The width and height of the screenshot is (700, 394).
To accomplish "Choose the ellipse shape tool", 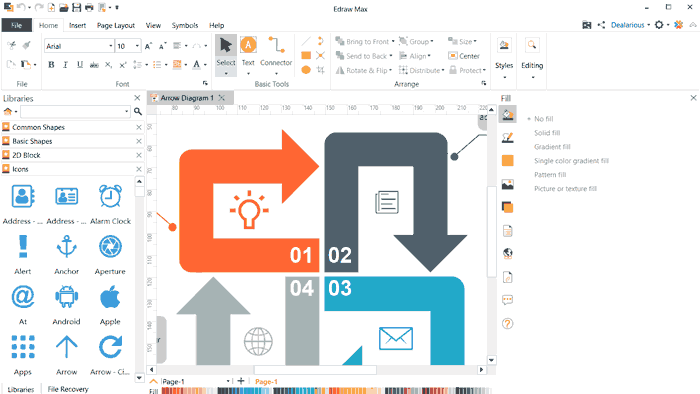I will point(306,70).
